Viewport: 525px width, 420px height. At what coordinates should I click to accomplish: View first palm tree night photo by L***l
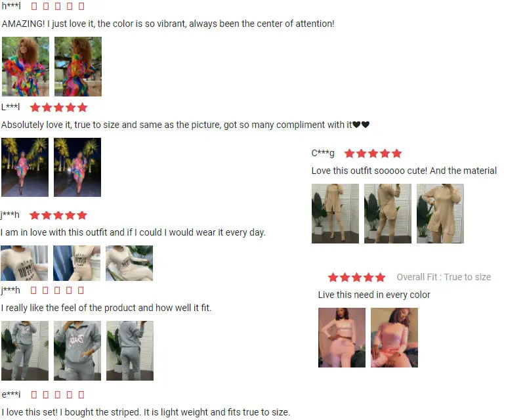25,167
